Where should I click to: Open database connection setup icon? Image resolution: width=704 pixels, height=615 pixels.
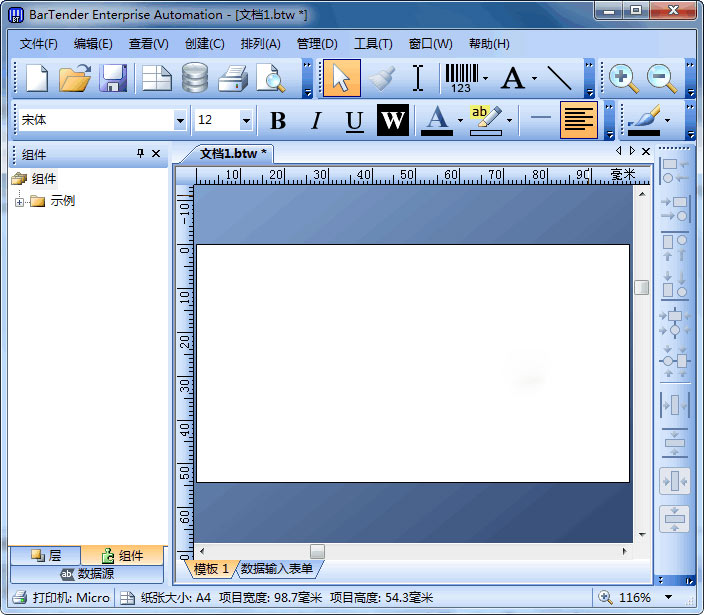(195, 78)
